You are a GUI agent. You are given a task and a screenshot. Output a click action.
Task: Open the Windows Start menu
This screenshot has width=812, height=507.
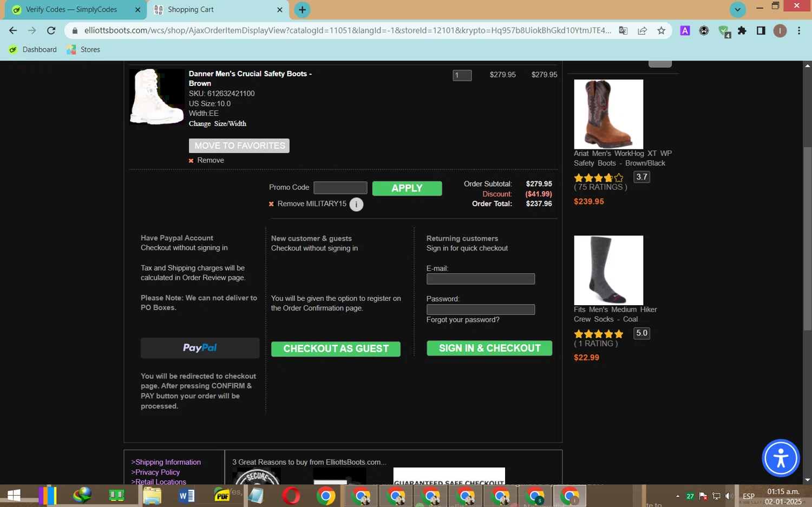point(14,496)
